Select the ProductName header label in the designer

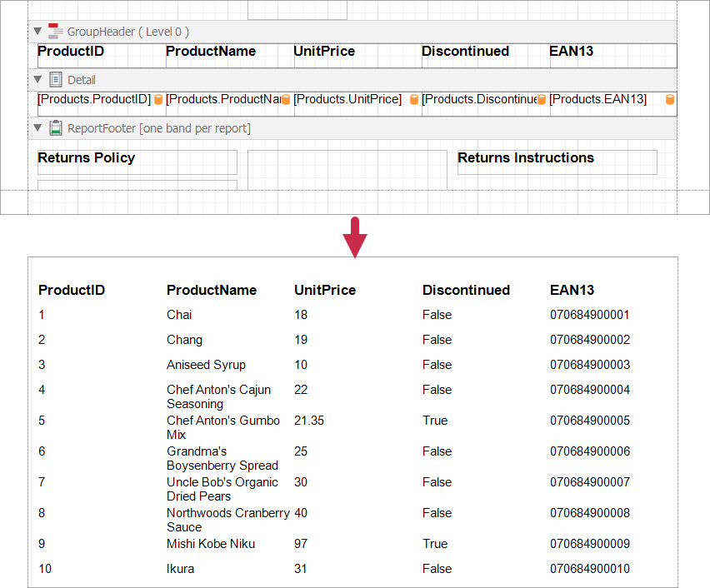[211, 52]
